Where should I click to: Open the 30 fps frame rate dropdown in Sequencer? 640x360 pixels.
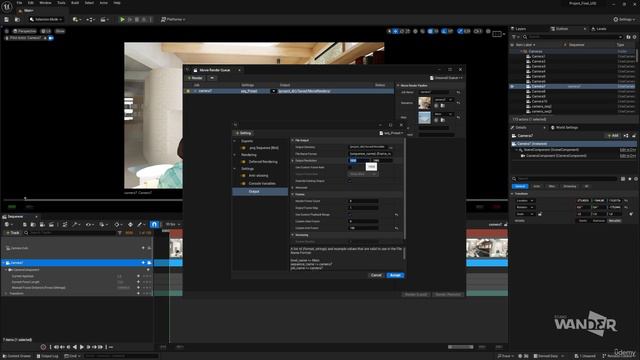click(173, 224)
